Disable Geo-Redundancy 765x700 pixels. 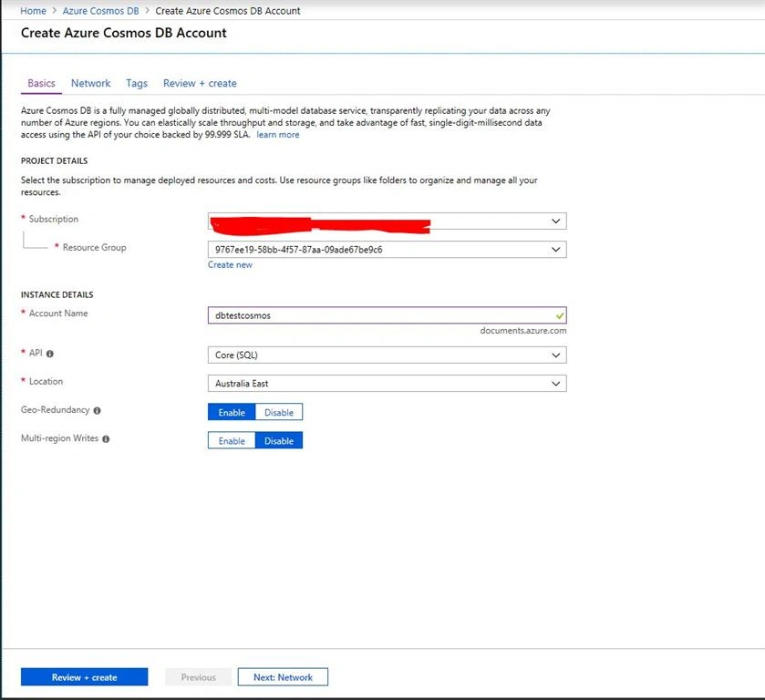click(279, 412)
